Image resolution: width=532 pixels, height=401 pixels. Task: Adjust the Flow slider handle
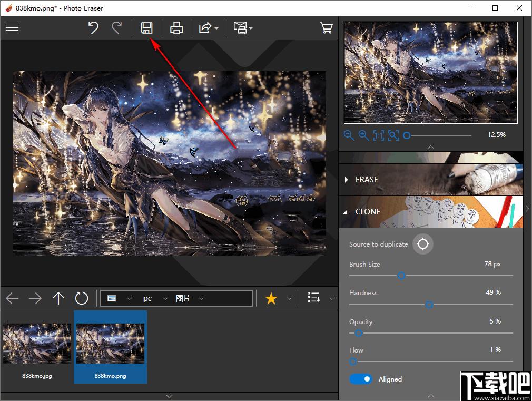click(x=353, y=361)
